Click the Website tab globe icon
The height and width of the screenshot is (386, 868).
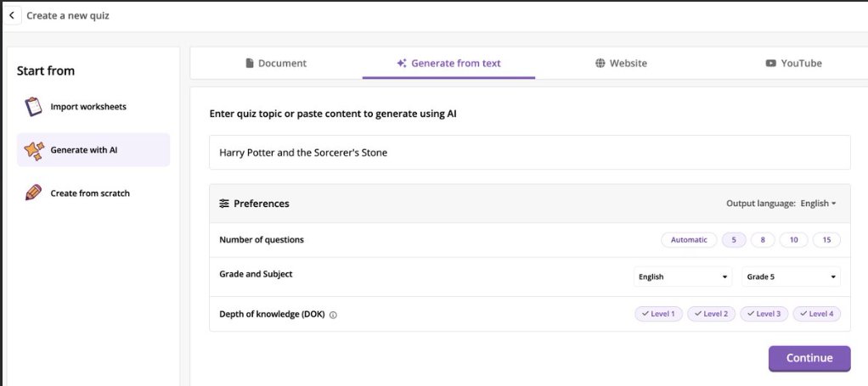click(600, 63)
